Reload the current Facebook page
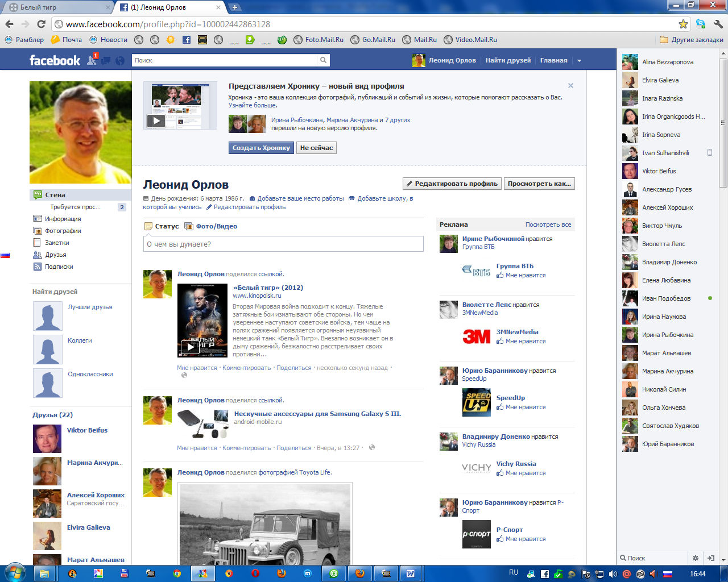Image resolution: width=728 pixels, height=582 pixels. (x=41, y=24)
